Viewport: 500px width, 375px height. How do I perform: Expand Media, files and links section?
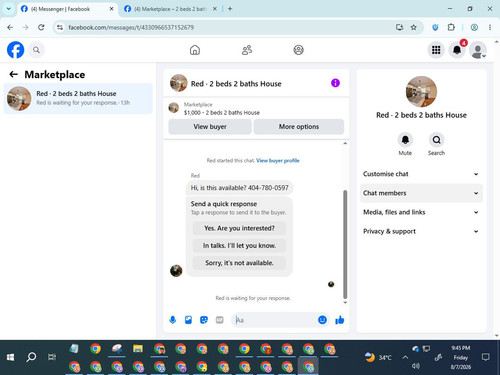click(x=421, y=212)
